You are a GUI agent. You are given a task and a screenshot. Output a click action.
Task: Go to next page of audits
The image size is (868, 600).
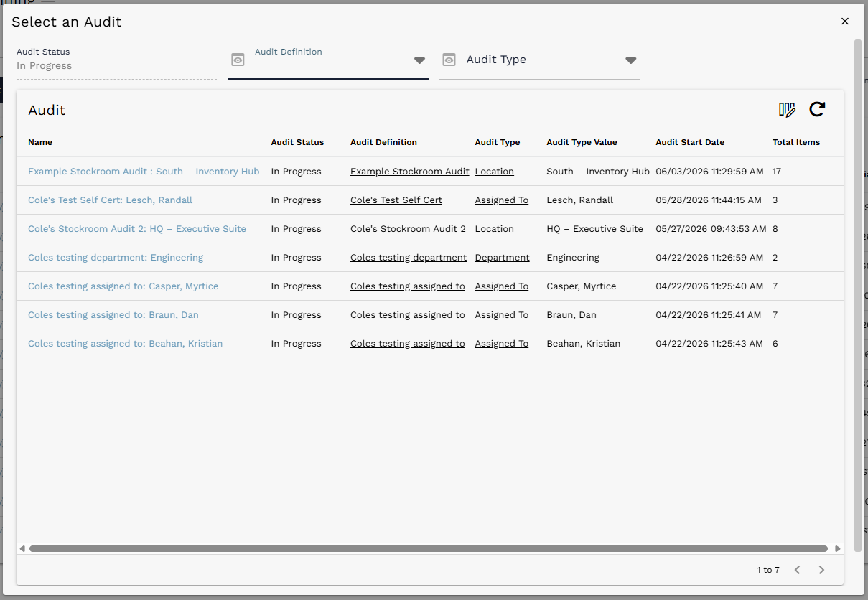pyautogui.click(x=821, y=570)
